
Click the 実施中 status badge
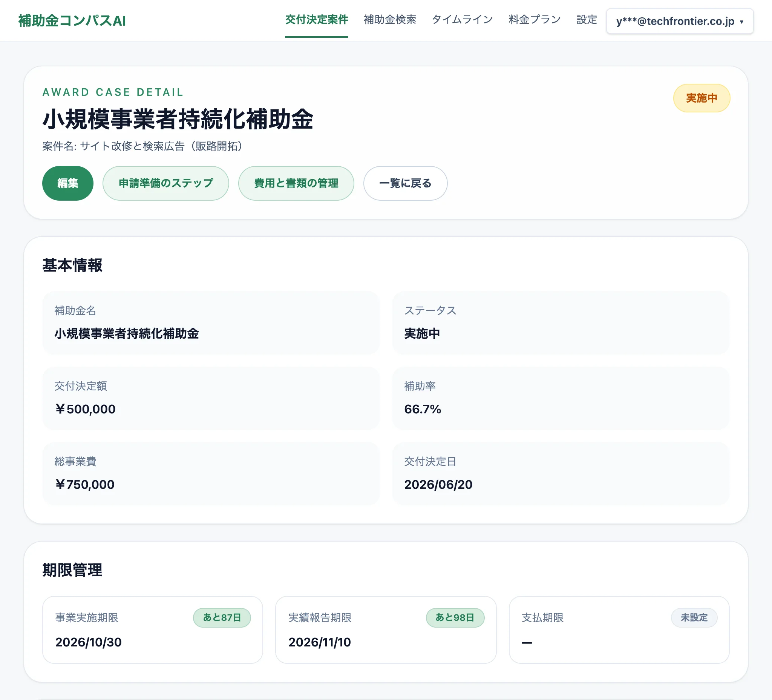(x=702, y=98)
